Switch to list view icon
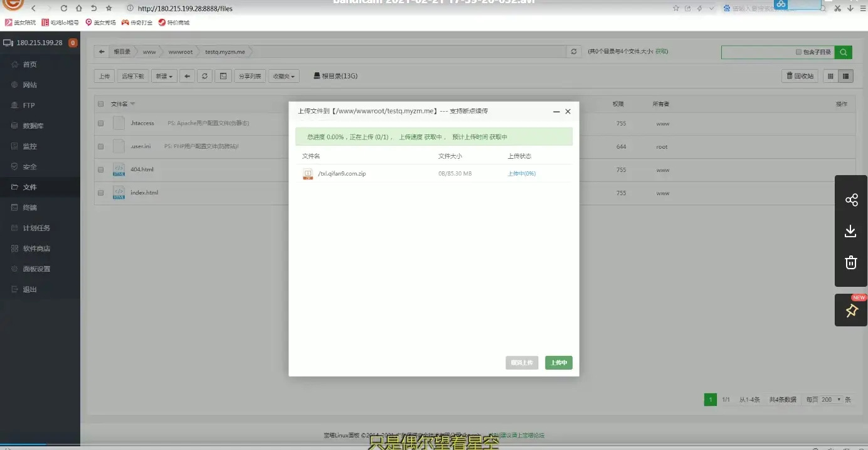868x450 pixels. (846, 76)
